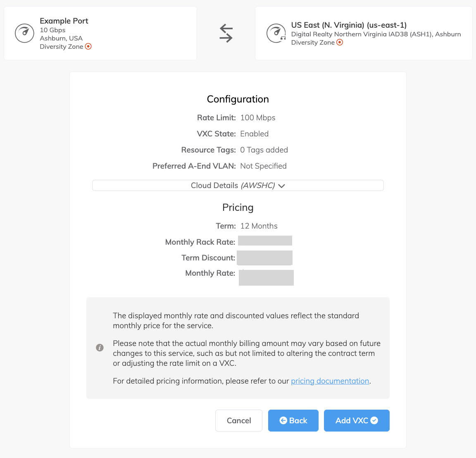Click the Enabled VXC State value
476x458 pixels.
(x=255, y=134)
